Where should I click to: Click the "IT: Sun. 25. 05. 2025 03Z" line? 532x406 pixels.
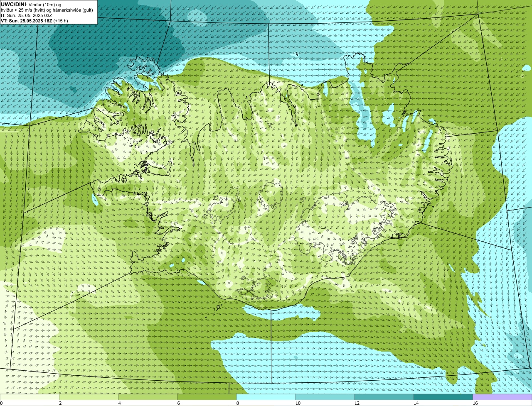click(27, 15)
